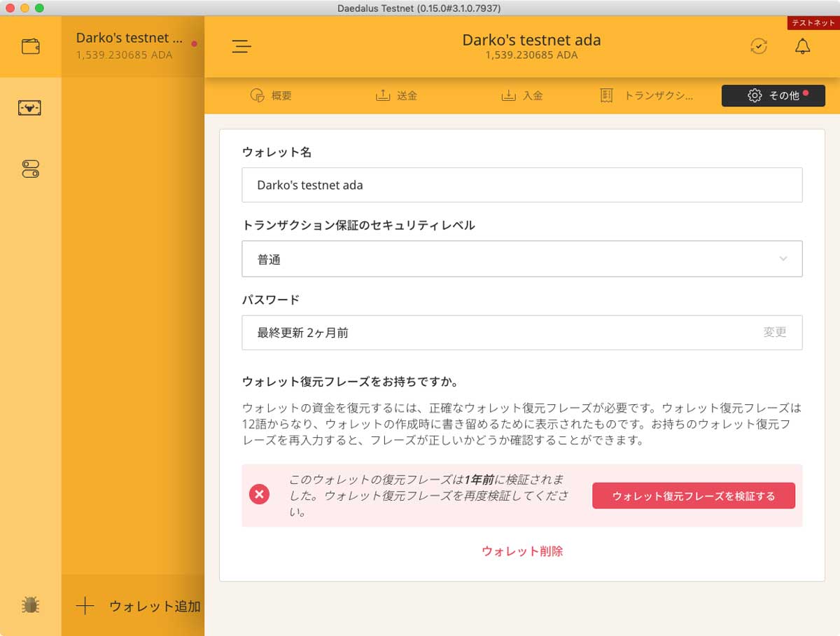Open the settings toggles icon in the sidebar
The height and width of the screenshot is (636, 840).
click(x=30, y=169)
